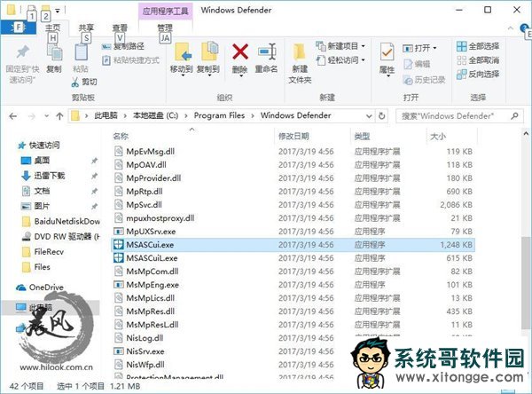Image resolution: width=532 pixels, height=394 pixels.
Task: Click Select all (全部选择)
Action: pos(478,46)
